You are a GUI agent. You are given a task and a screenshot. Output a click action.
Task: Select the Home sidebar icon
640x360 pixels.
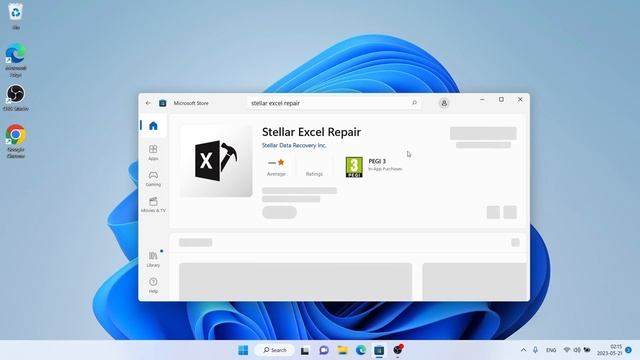[153, 126]
